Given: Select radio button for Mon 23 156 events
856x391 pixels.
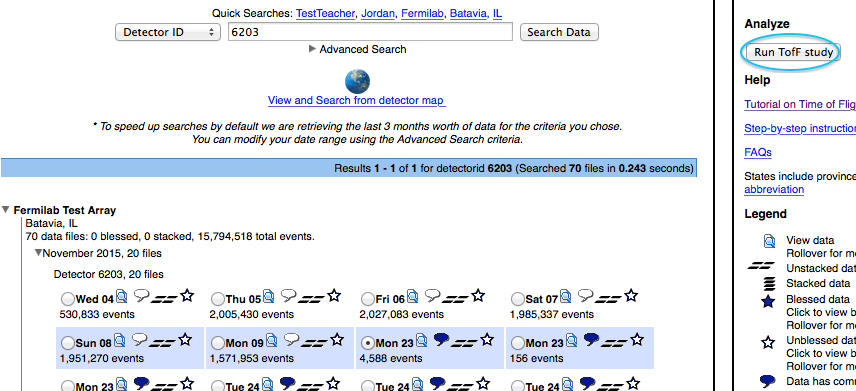Looking at the screenshot, I should coord(518,343).
